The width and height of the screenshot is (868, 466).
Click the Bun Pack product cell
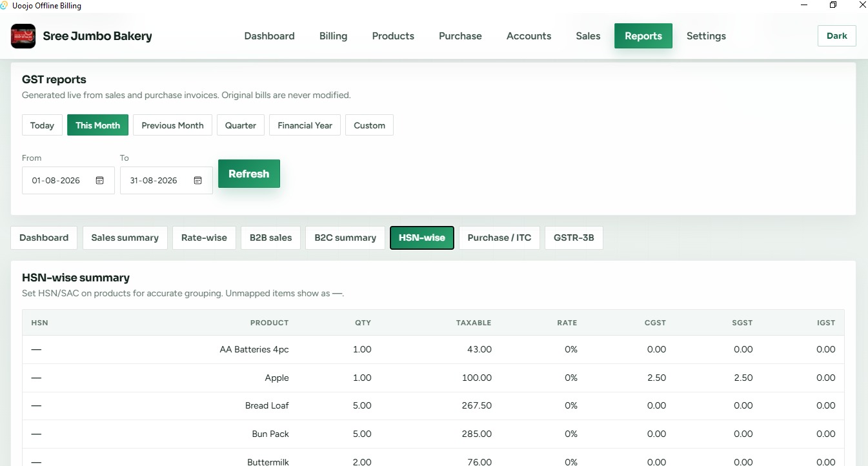(270, 434)
